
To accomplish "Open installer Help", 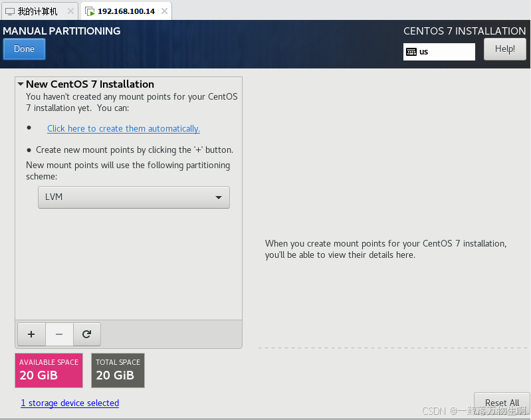I will point(504,49).
